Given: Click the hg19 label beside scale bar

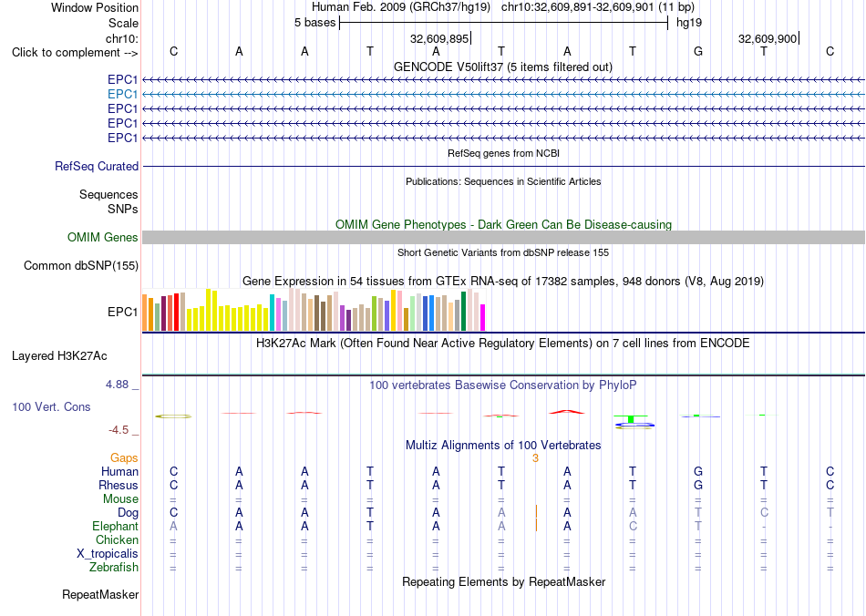Looking at the screenshot, I should [x=689, y=23].
